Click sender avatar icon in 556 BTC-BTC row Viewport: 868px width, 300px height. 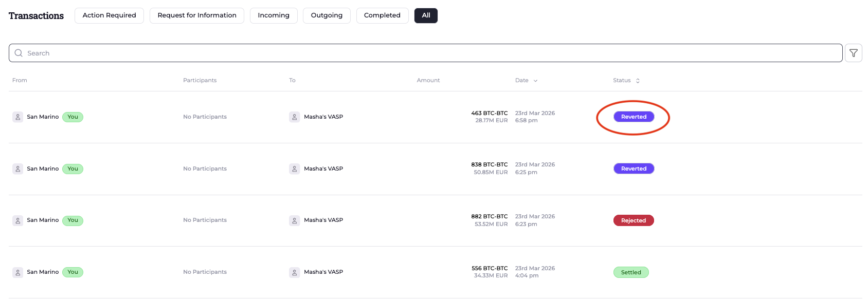pos(18,272)
